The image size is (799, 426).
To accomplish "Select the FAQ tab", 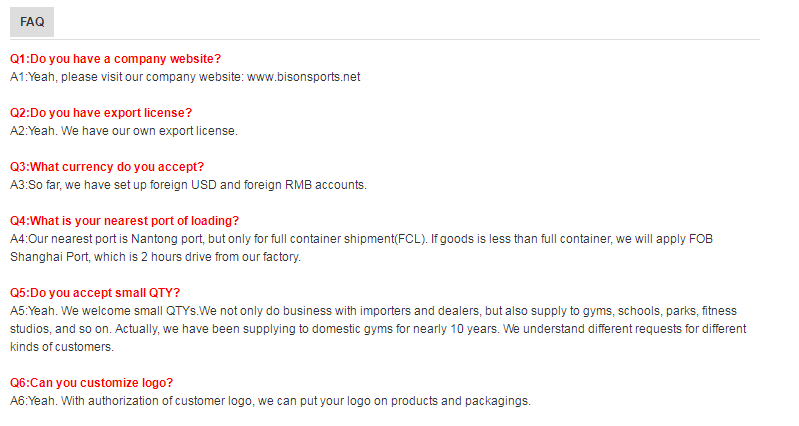I will coord(32,22).
